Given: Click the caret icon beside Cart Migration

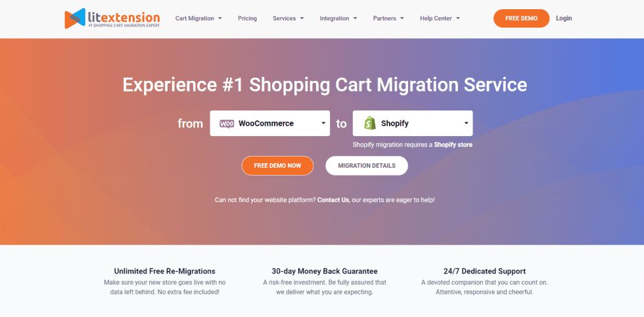Looking at the screenshot, I should tap(220, 18).
